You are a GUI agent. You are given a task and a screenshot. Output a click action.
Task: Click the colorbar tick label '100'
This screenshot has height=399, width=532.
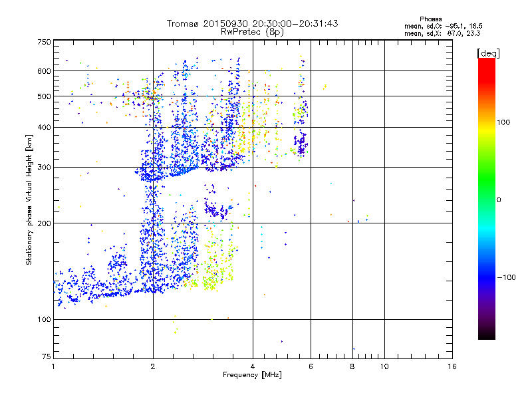coord(503,122)
